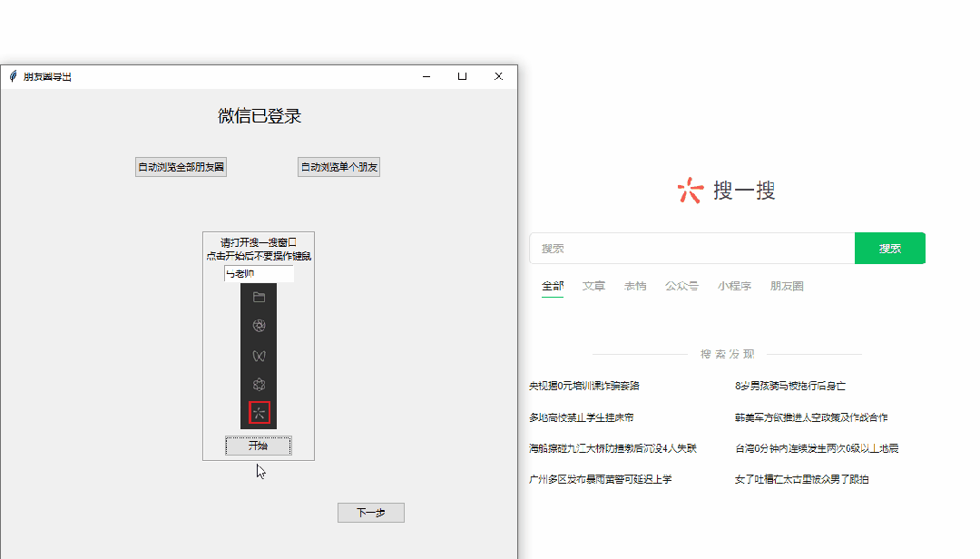Click the green 搜索 button

pos(890,249)
